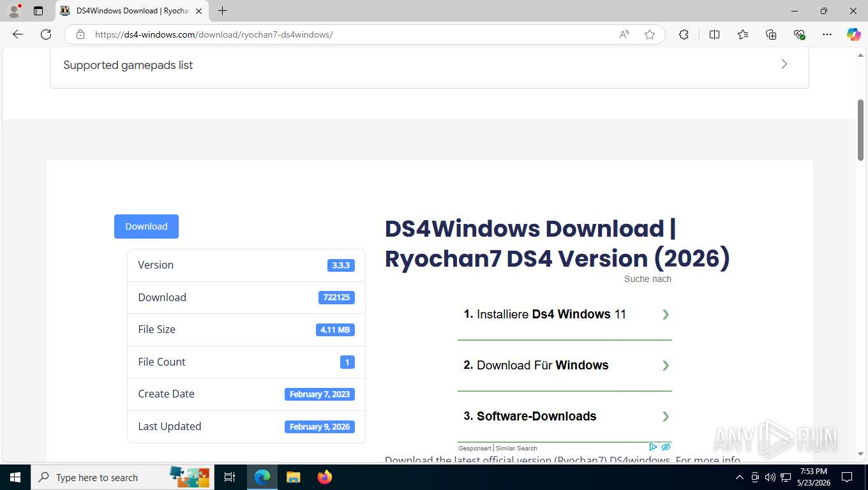This screenshot has width=868, height=490.
Task: Click chevron next to Installiere Ds4 Windows
Action: (665, 314)
